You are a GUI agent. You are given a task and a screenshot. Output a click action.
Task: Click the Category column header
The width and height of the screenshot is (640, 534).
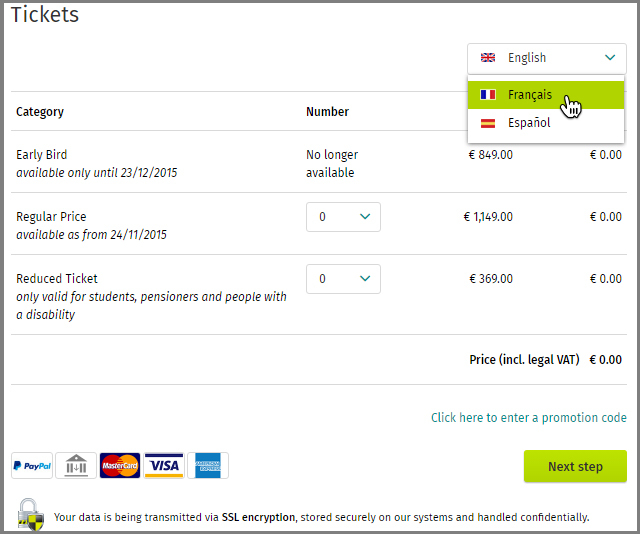40,112
